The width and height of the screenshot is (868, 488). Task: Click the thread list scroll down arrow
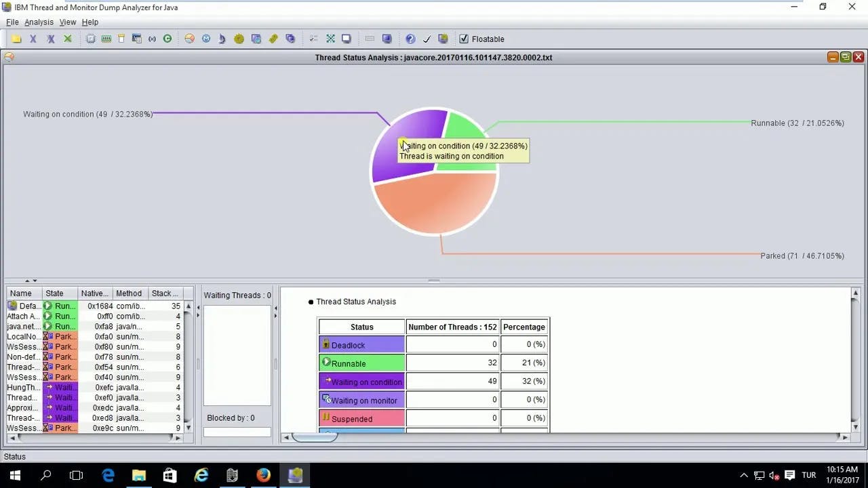tap(189, 428)
